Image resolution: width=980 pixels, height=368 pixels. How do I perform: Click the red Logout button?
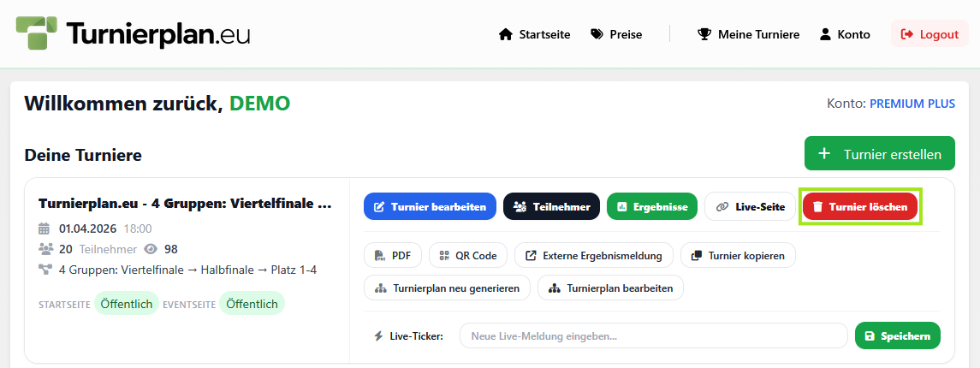click(930, 34)
